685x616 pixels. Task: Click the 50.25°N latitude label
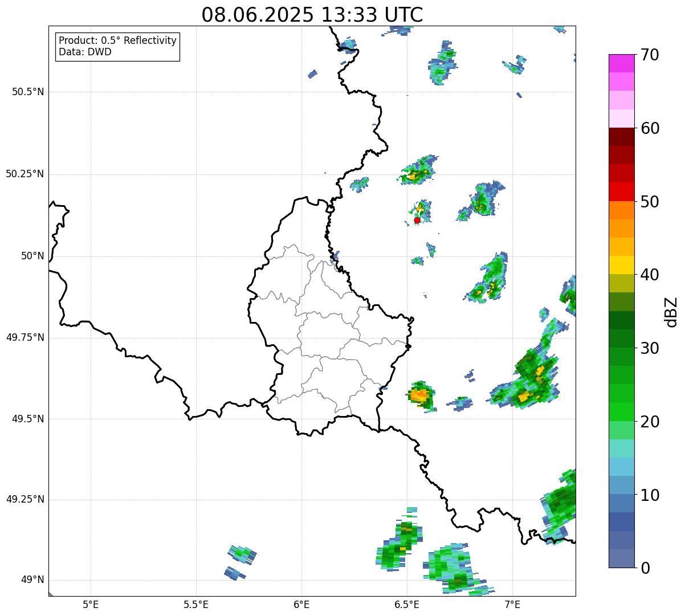point(25,174)
